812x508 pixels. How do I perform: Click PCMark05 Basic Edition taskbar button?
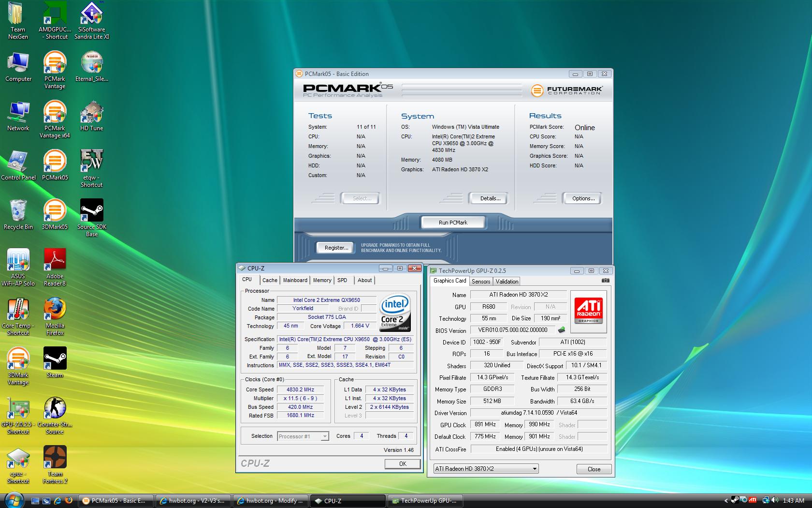point(116,501)
